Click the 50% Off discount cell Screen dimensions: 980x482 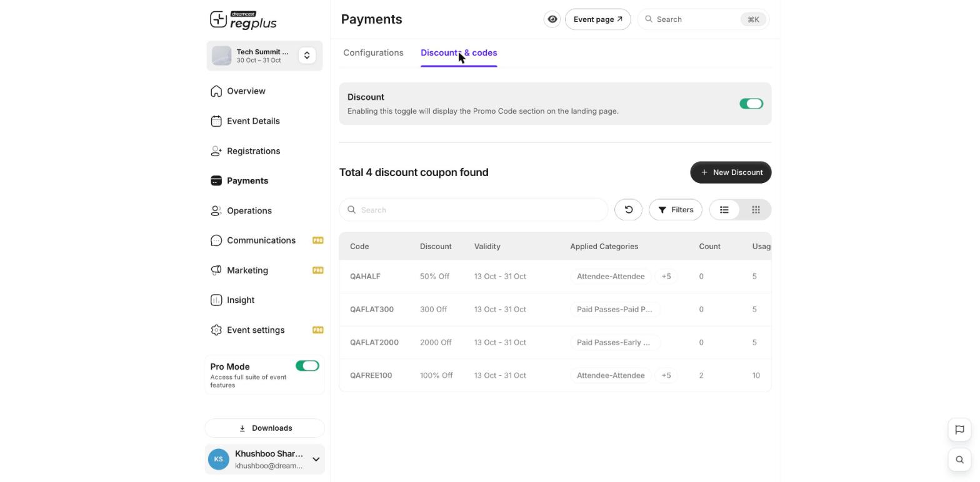pos(434,277)
